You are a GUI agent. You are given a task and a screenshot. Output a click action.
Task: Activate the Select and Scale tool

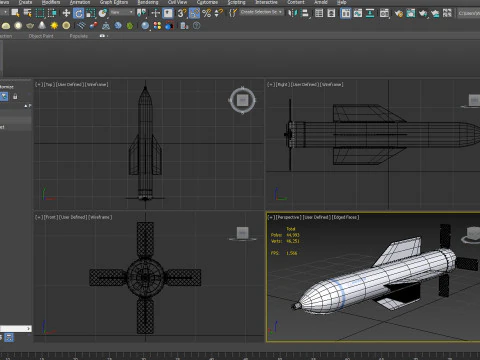point(91,13)
